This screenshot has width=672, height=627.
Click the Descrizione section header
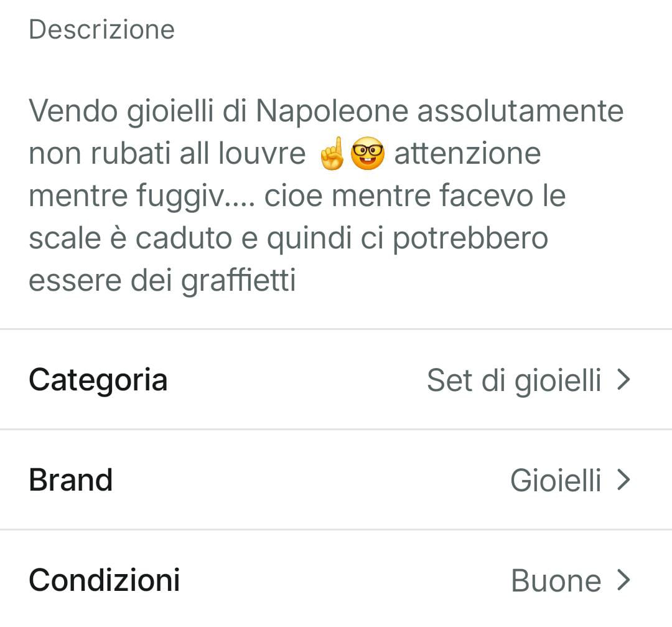101,29
